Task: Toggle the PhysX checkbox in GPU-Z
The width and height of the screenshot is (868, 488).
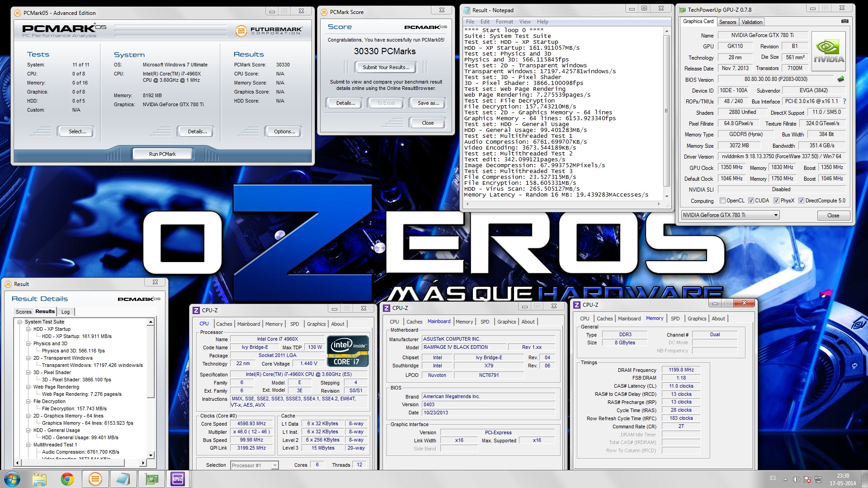Action: coord(776,201)
